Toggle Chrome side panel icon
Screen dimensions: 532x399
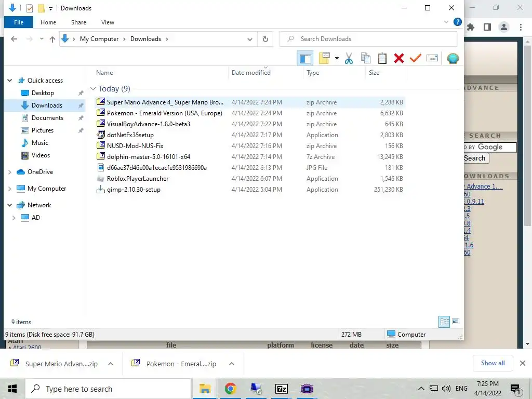click(487, 27)
